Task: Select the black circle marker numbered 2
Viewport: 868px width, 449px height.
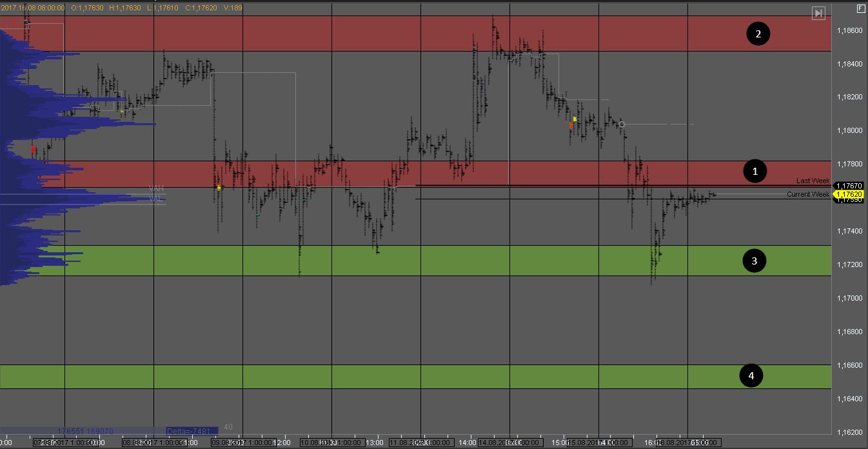Action: 758,34
